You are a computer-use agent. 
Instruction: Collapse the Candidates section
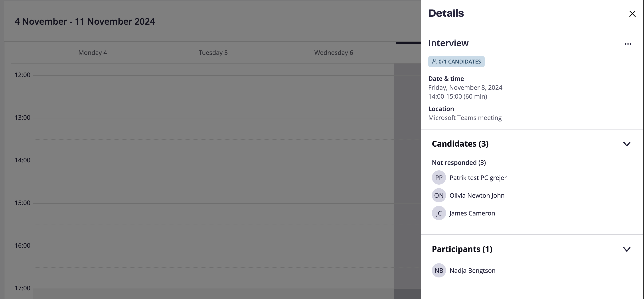[626, 144]
